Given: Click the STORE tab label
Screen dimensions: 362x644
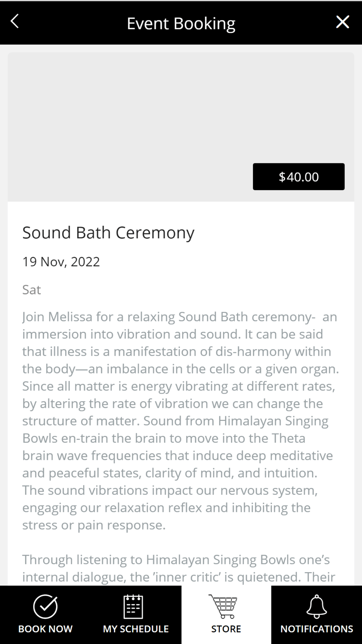Looking at the screenshot, I should (x=226, y=629).
